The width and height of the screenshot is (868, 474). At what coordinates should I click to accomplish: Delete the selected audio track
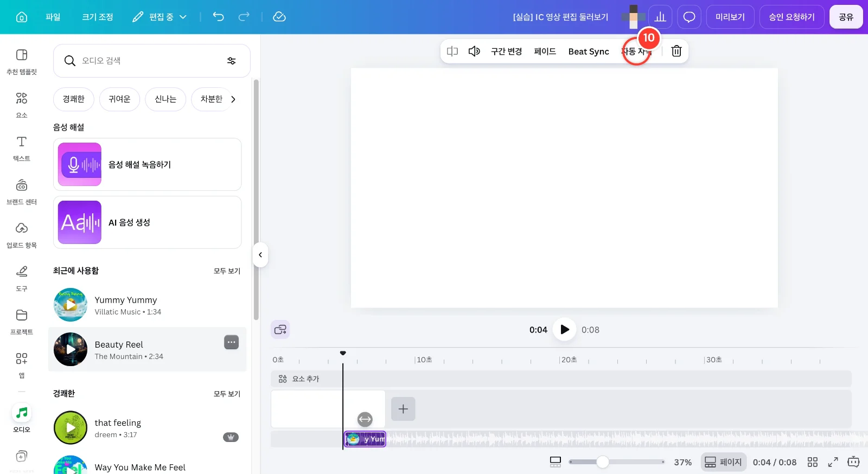click(676, 51)
